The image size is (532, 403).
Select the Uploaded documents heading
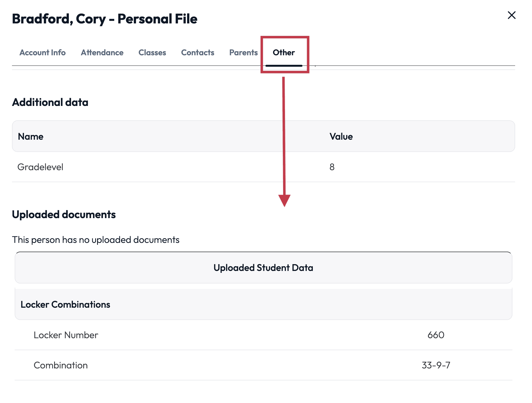coord(64,214)
